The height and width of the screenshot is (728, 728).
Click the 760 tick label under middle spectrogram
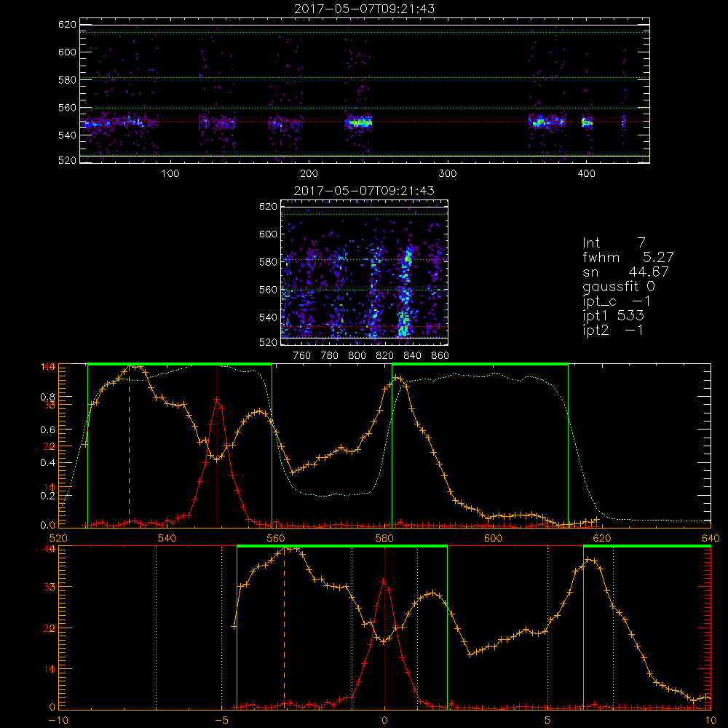point(302,356)
